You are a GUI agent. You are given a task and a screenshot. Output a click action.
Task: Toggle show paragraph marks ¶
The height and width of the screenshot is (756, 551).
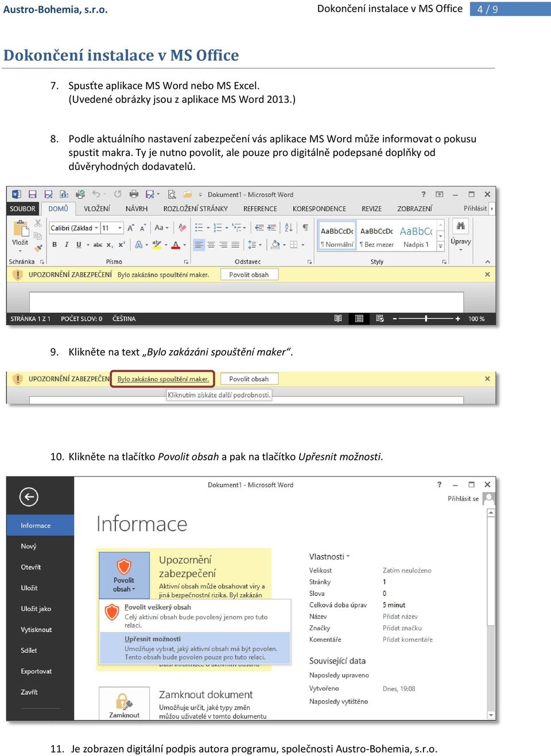click(x=305, y=228)
